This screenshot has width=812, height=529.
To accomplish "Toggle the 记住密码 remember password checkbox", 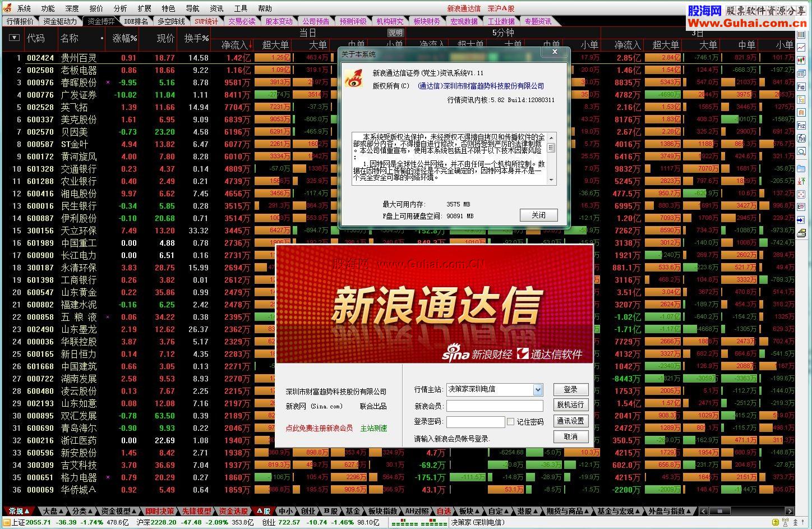I will pos(510,421).
